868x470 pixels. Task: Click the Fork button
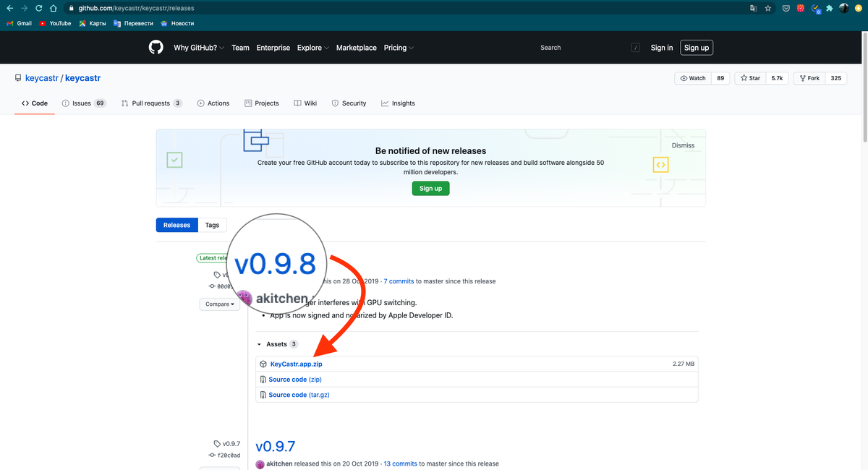click(809, 78)
